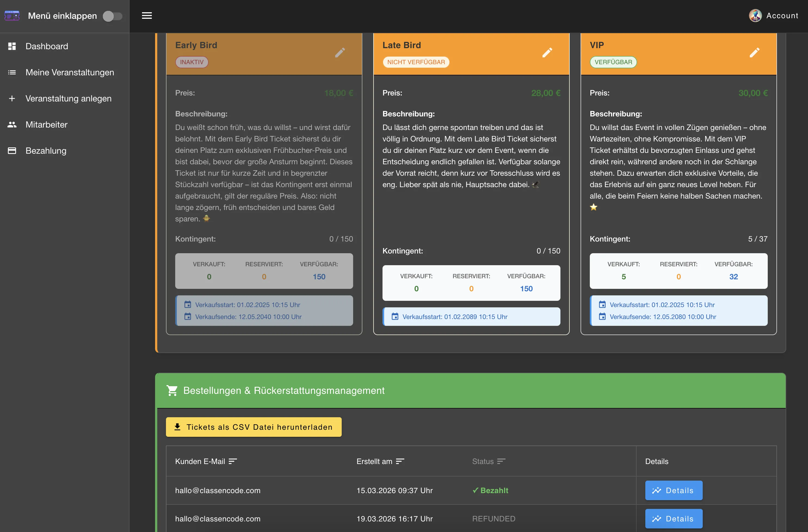This screenshot has width=808, height=532.
Task: Open Meine Veranstaltungen in sidebar
Action: 70,72
